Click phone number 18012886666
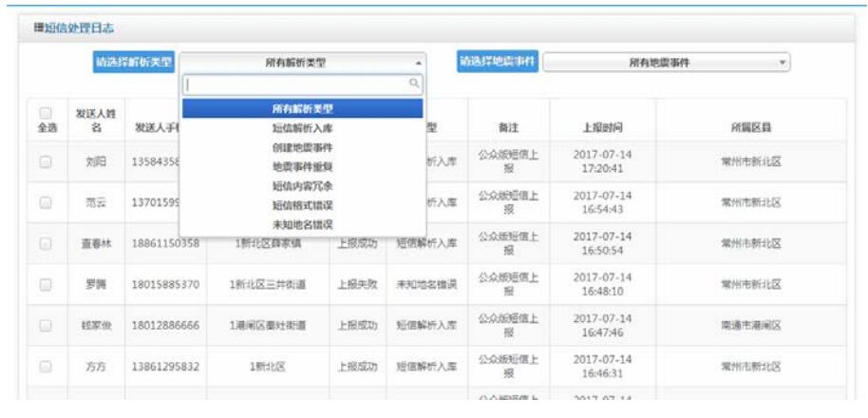868x418 pixels. point(165,326)
